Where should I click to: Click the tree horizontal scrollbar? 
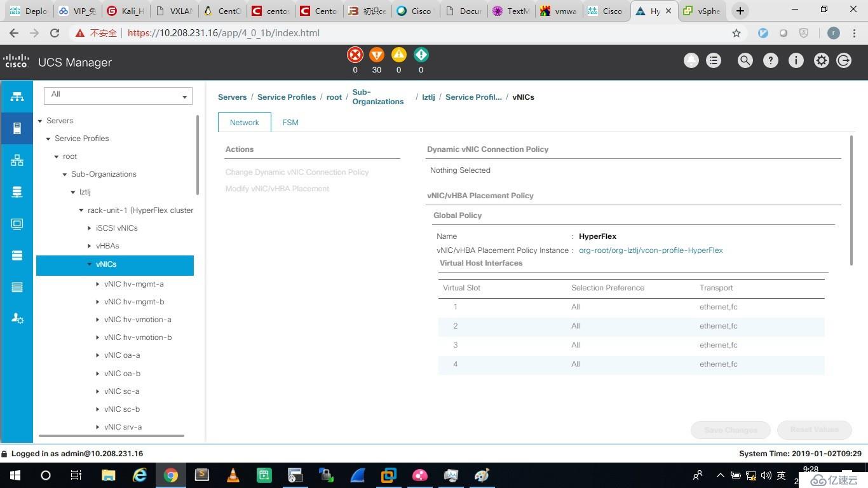click(111, 436)
